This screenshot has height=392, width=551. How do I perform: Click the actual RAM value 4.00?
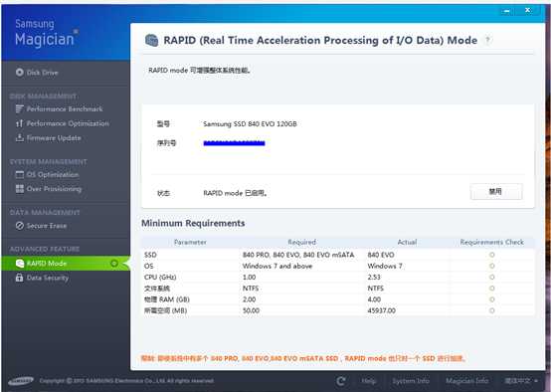[x=374, y=299]
